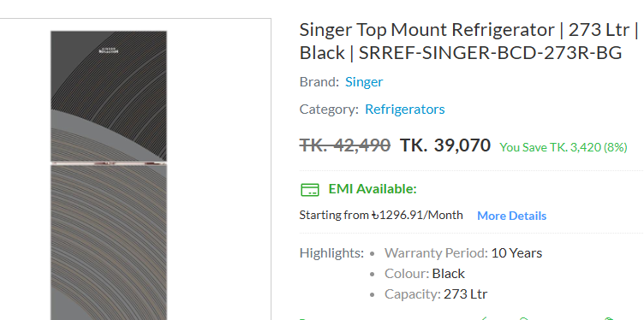Click the Warranty Period 10 Years highlight

pyautogui.click(x=462, y=253)
